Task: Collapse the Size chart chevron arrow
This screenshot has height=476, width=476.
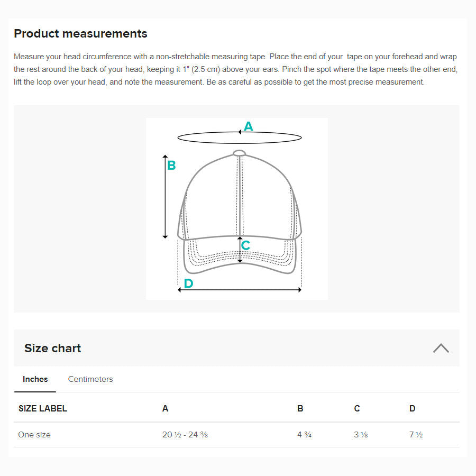Action: point(441,348)
